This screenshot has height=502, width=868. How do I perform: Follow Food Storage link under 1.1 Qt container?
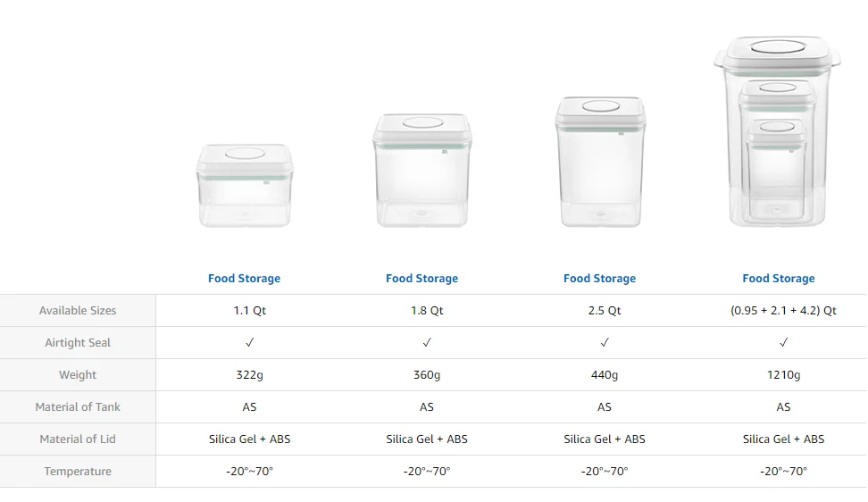pos(244,279)
